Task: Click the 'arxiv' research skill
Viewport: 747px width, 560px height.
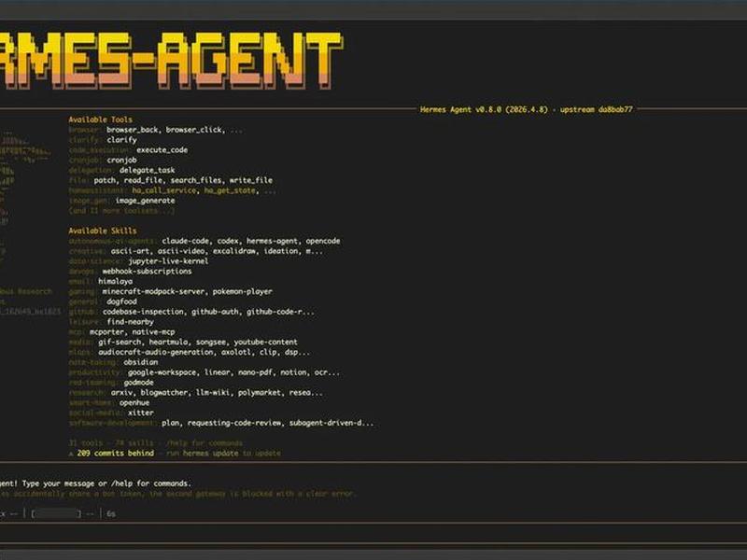Action: click(121, 393)
